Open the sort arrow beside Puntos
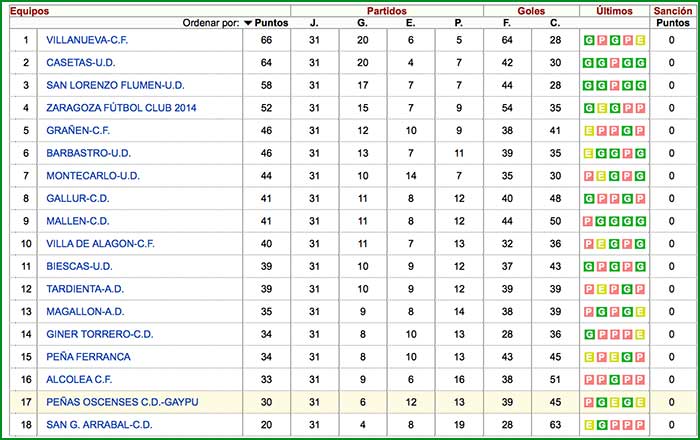The height and width of the screenshot is (440, 700). coord(248,22)
